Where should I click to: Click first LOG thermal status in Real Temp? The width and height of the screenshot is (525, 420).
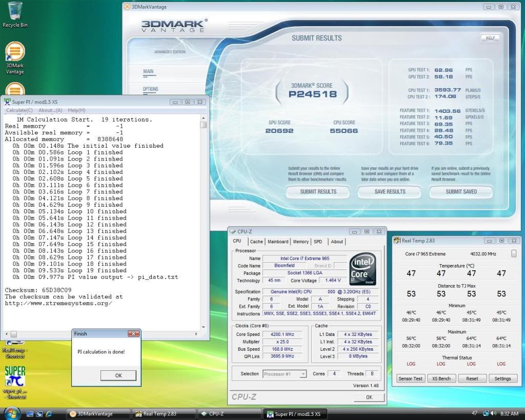click(x=411, y=364)
